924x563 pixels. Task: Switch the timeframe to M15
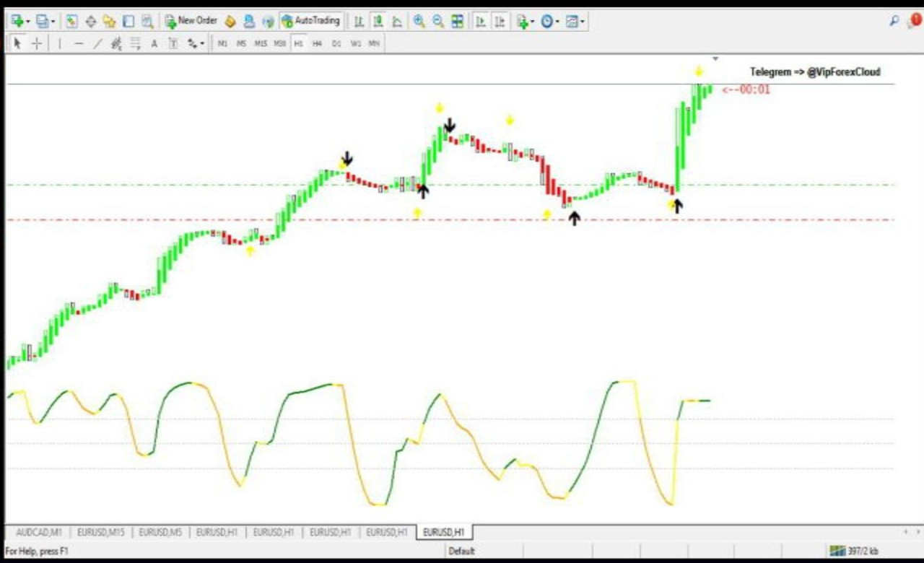(x=261, y=43)
